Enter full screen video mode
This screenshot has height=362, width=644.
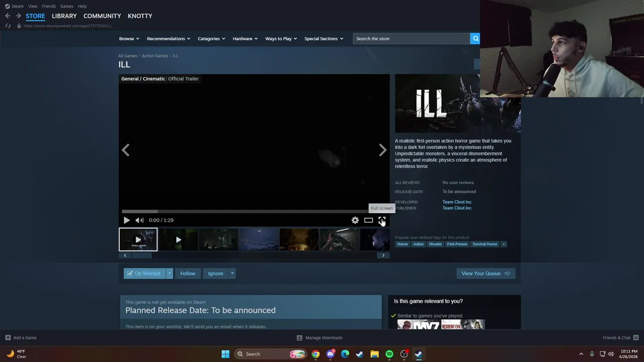[x=382, y=220]
